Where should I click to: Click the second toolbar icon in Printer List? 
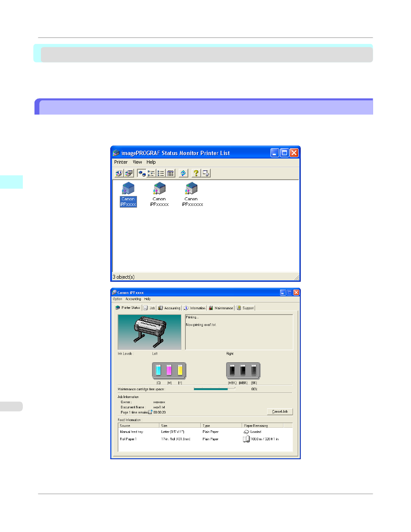(x=129, y=173)
